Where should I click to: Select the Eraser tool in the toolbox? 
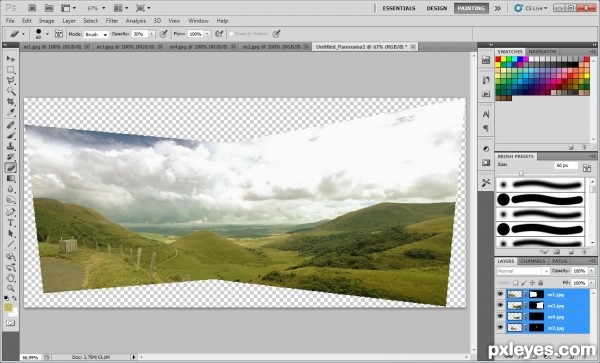click(11, 168)
